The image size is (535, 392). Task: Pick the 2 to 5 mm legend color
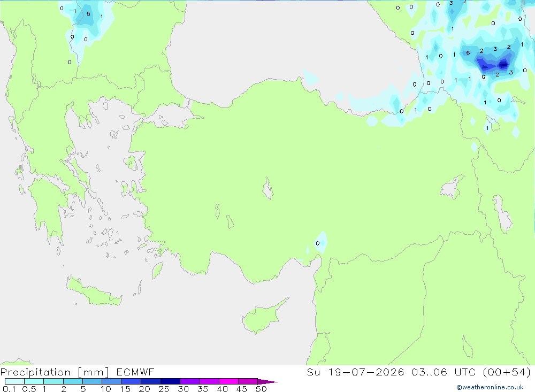[73, 381]
